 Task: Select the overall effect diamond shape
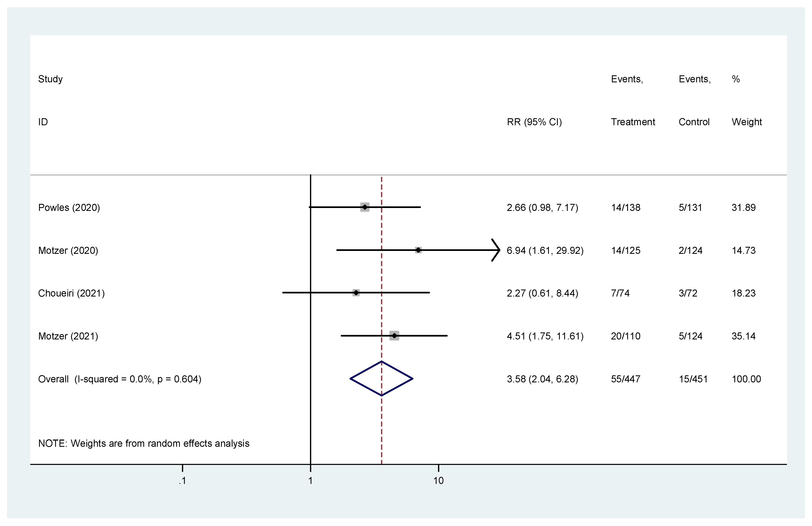coord(381,378)
